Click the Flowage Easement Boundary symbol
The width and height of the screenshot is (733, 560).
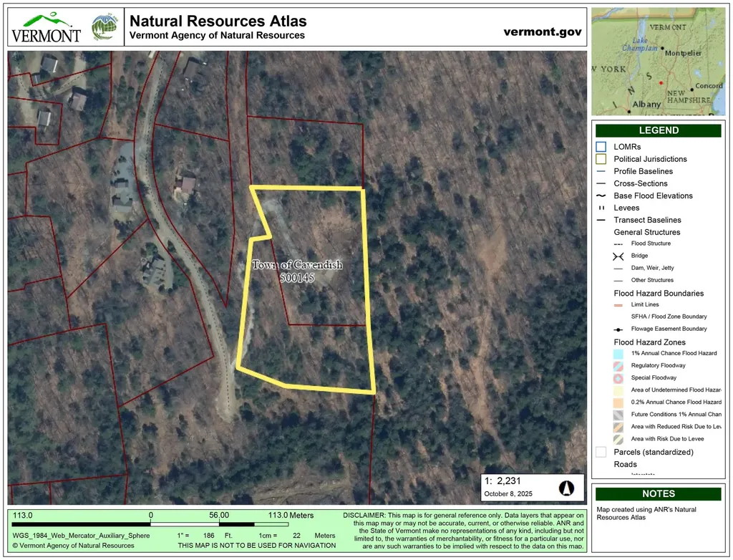618,329
